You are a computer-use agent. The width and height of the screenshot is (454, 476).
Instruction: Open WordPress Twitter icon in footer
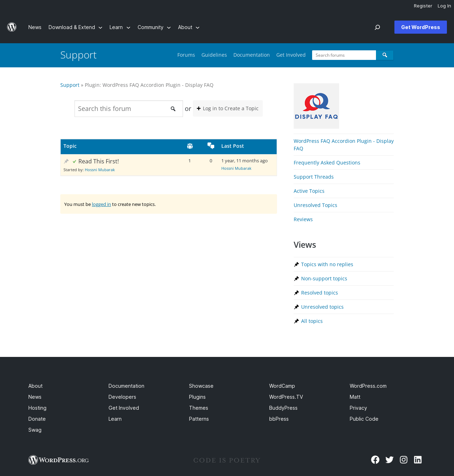pyautogui.click(x=389, y=460)
